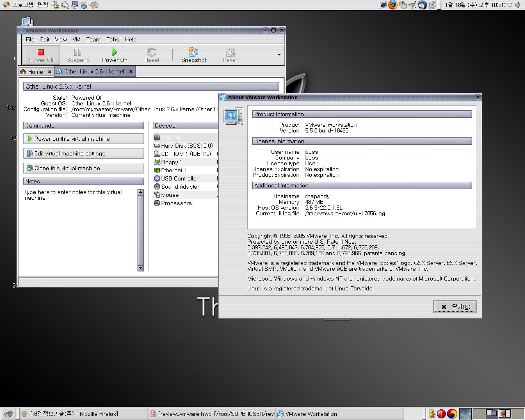Click Clone this virtual machine
The width and height of the screenshot is (525, 420).
[x=84, y=168]
